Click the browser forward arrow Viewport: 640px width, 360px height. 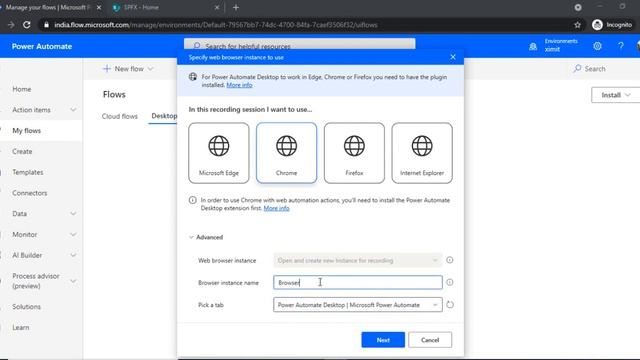pyautogui.click(x=11, y=25)
